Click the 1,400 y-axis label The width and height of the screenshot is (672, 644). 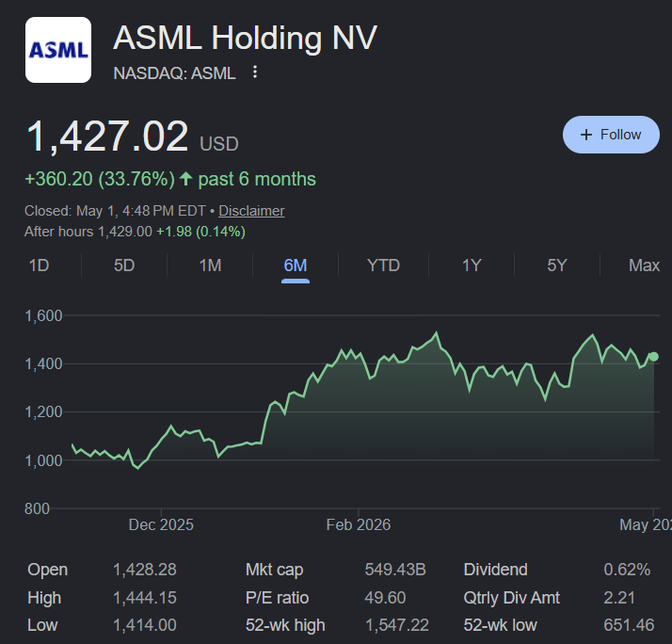pyautogui.click(x=43, y=364)
